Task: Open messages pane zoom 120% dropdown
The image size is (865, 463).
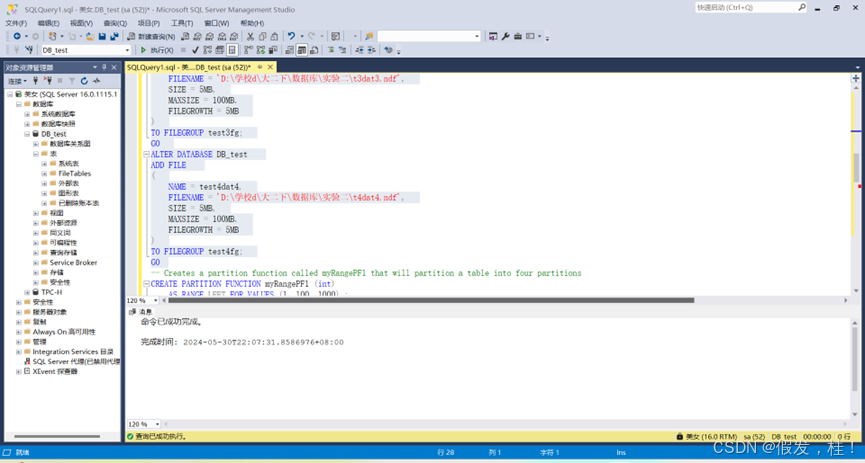Action: pos(157,424)
